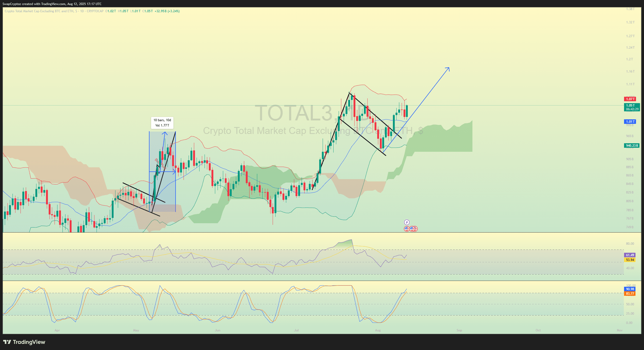Click the purple 61.49 RSI value label
The image size is (644, 350).
(630, 255)
